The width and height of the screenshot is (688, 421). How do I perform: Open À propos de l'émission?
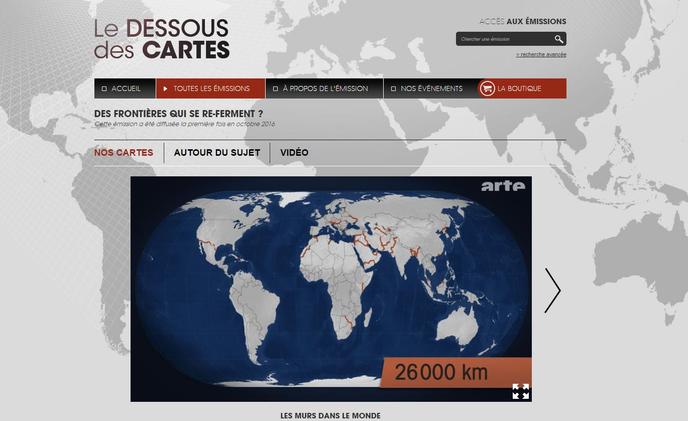click(325, 88)
